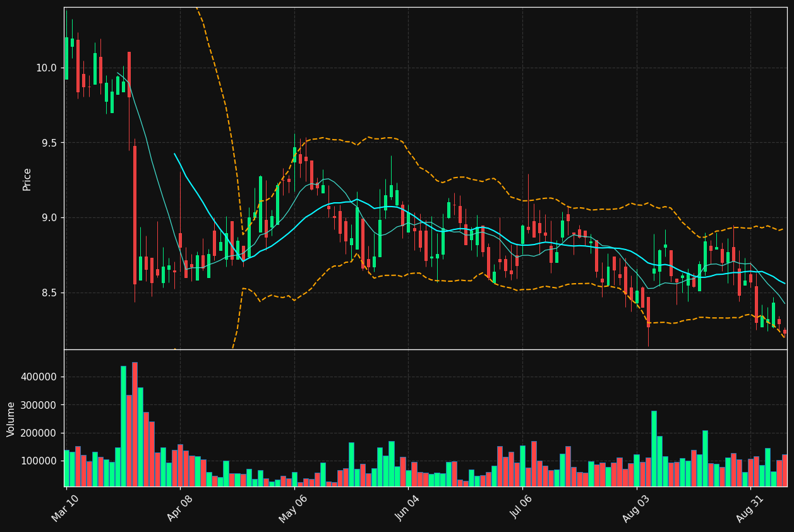794x532 pixels.
Task: Select the 400000 volume tick label
Action: pyautogui.click(x=39, y=377)
